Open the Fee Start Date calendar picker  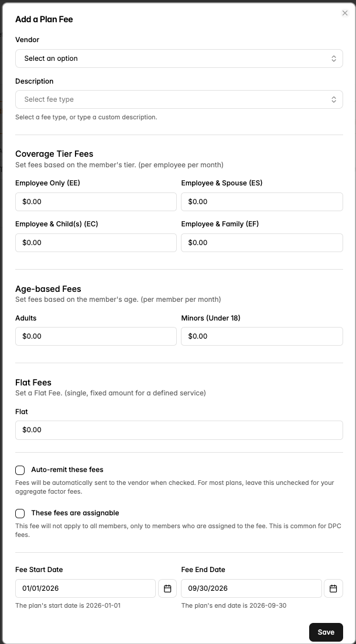pos(167,588)
